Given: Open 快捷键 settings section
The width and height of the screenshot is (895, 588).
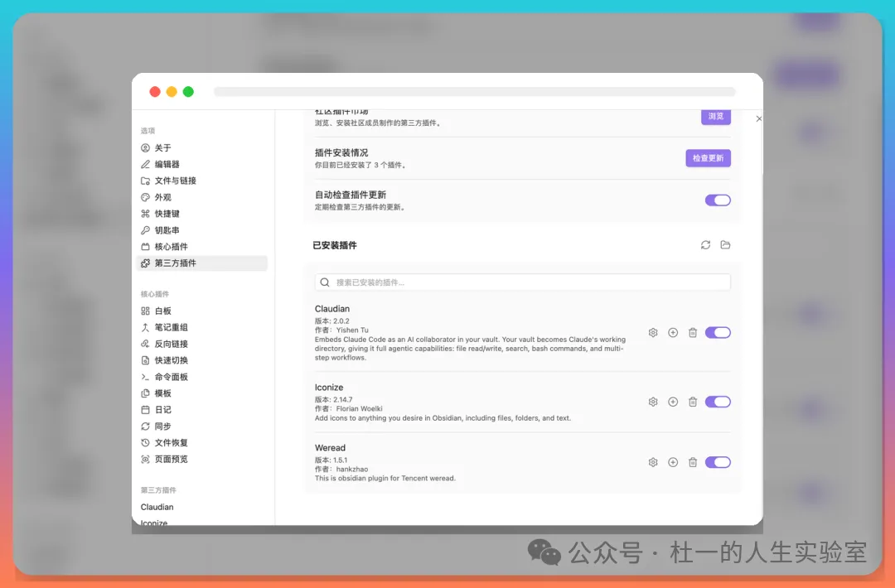Looking at the screenshot, I should (203, 214).
